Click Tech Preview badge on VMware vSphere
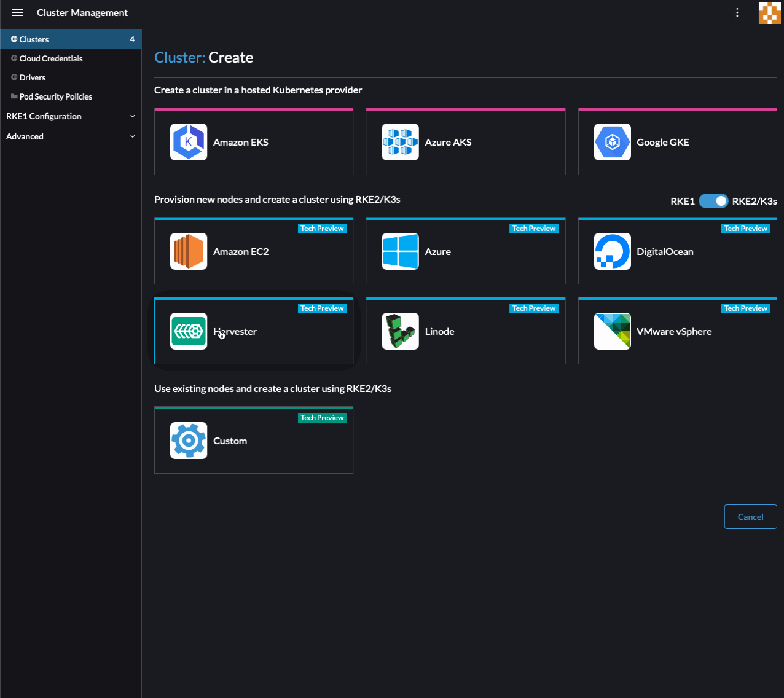Screen dimensions: 784x698 (x=746, y=308)
